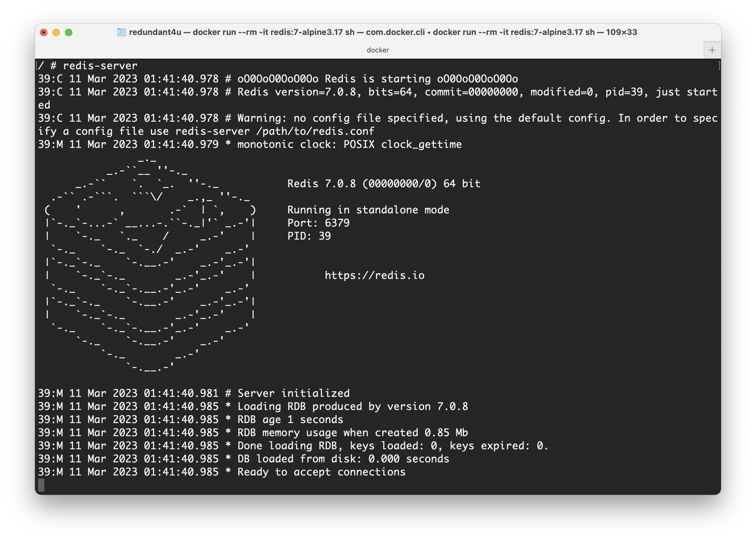Screen dimensions: 756x541
Task: Click 'Running in standalone mode' text
Action: [368, 210]
